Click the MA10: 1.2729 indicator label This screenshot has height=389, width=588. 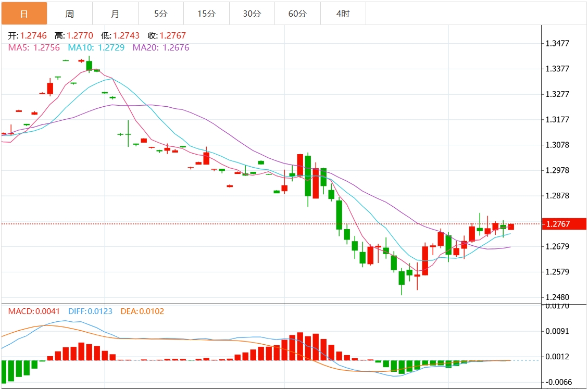(96, 47)
